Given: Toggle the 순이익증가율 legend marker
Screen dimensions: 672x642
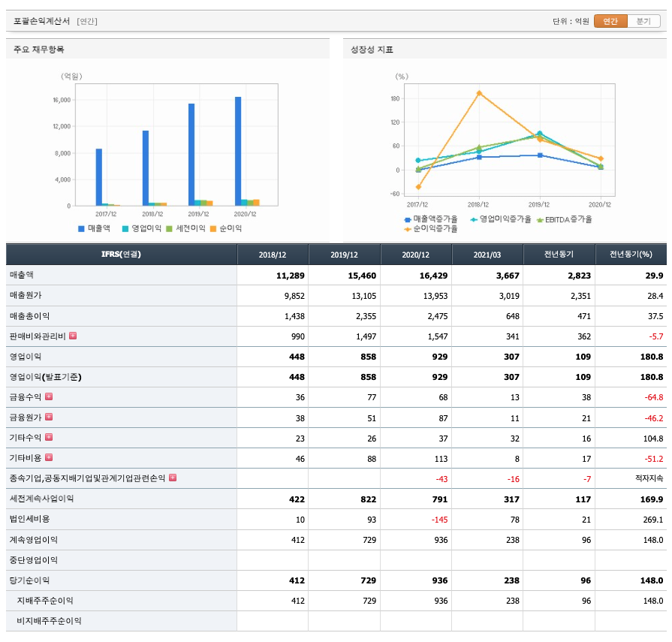Looking at the screenshot, I should pos(408,229).
